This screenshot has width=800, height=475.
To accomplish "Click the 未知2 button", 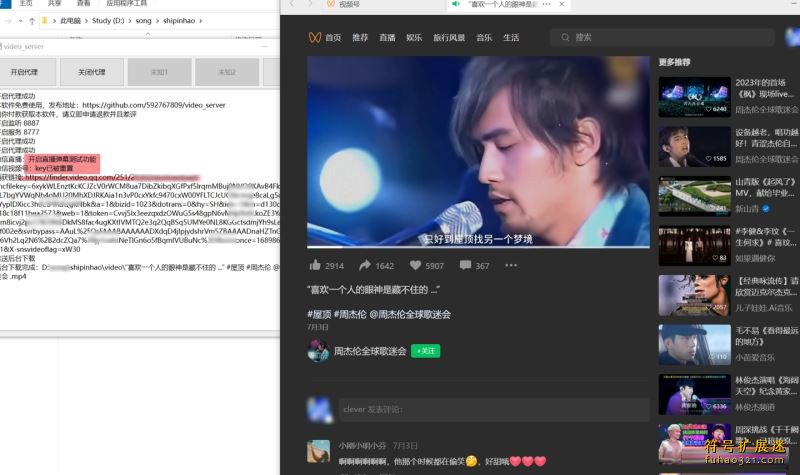I will click(227, 72).
